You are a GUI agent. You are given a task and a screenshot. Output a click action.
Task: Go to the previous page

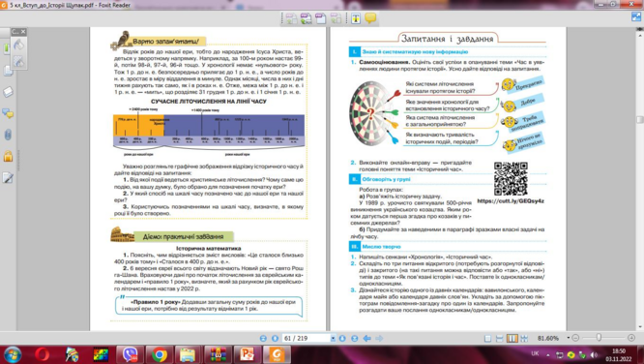[276, 338]
